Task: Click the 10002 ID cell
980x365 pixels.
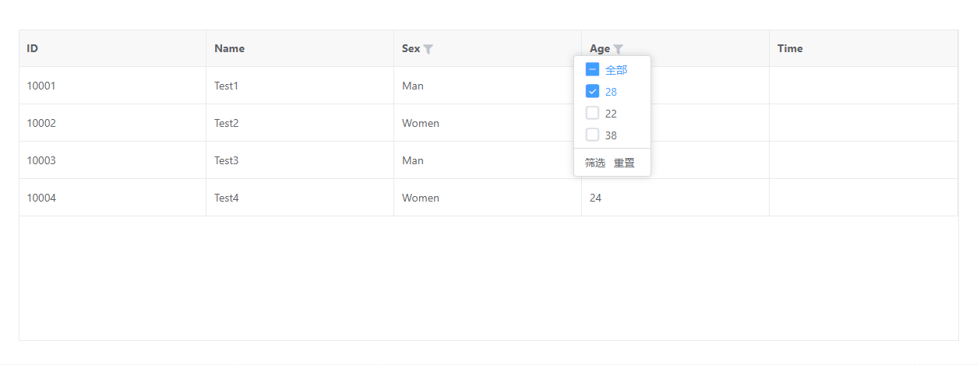Action: click(41, 123)
